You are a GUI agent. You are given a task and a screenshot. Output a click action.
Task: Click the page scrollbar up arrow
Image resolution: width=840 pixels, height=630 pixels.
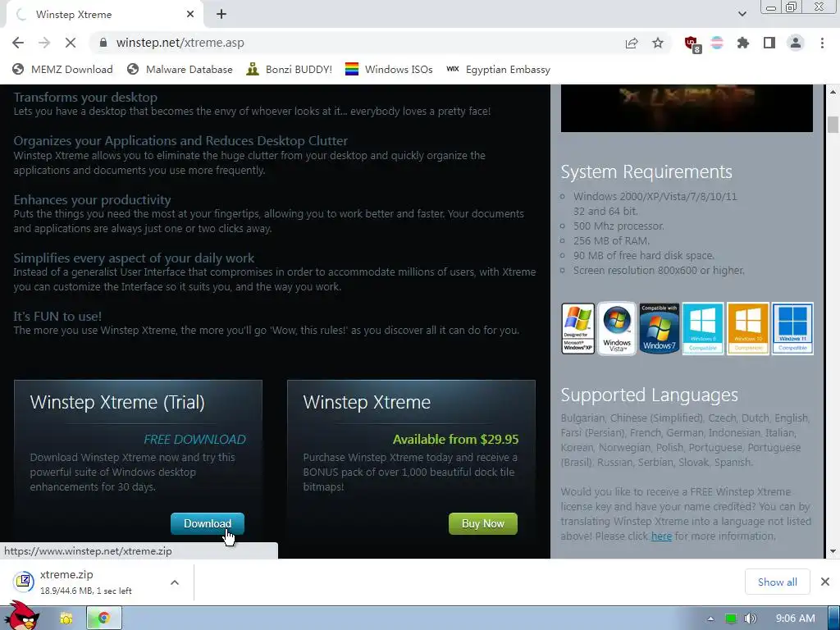[x=833, y=92]
